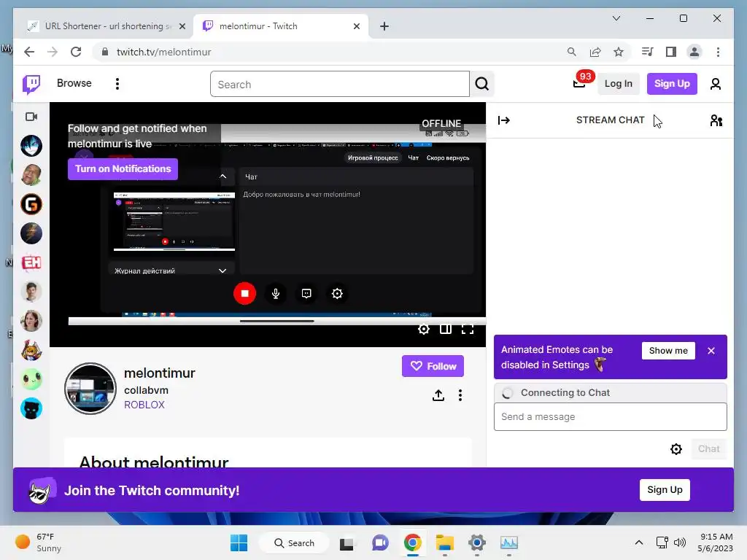Open the three-dot menu beside Browse
747x560 pixels.
[x=117, y=84]
